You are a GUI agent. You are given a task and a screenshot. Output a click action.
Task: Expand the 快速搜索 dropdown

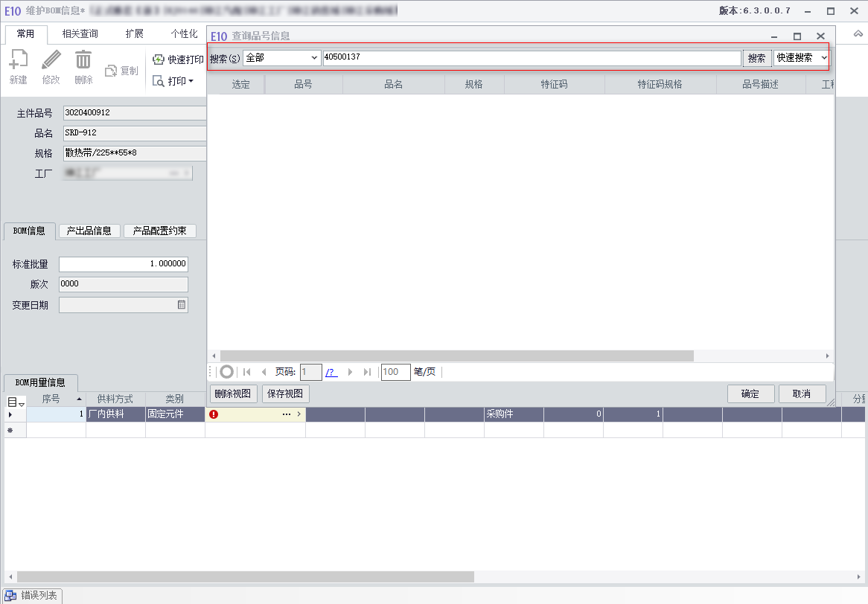pyautogui.click(x=824, y=57)
